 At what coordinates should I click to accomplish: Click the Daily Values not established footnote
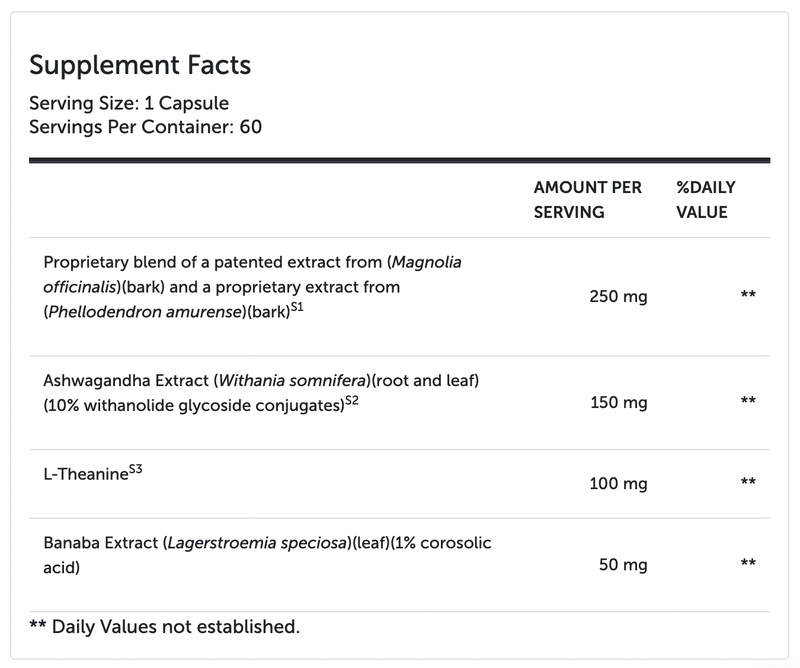165,627
